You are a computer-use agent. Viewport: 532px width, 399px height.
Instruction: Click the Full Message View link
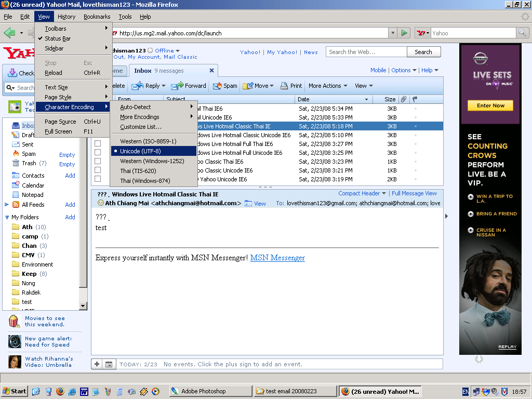click(x=414, y=193)
